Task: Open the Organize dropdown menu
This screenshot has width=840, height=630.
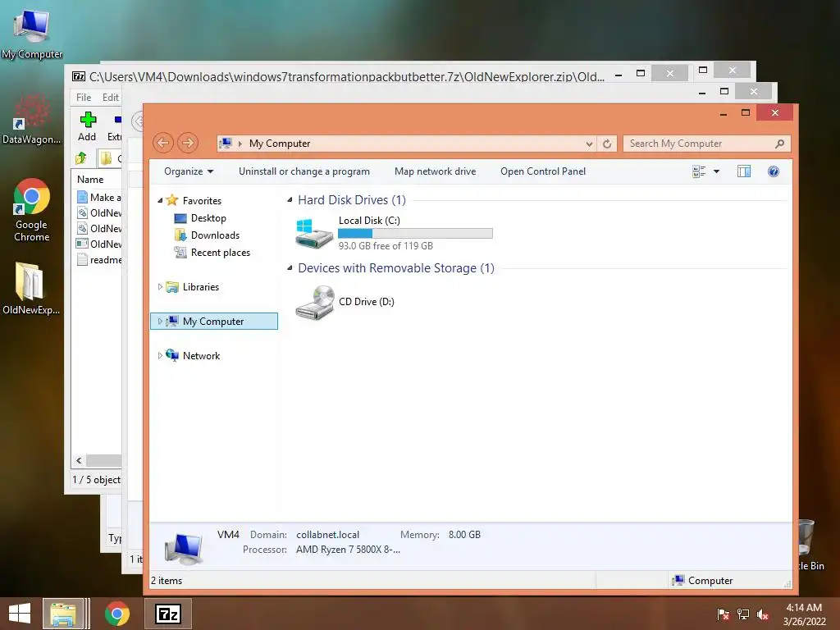Action: [189, 171]
